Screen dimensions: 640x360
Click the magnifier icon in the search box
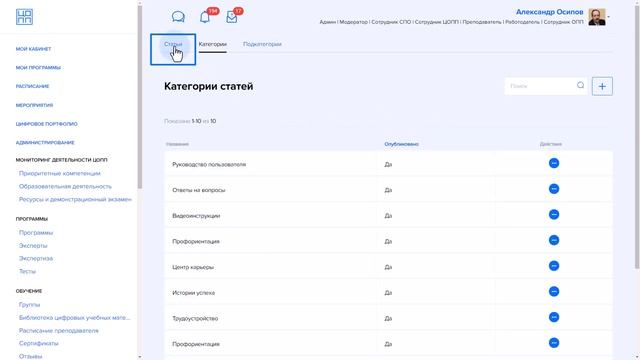coord(580,85)
